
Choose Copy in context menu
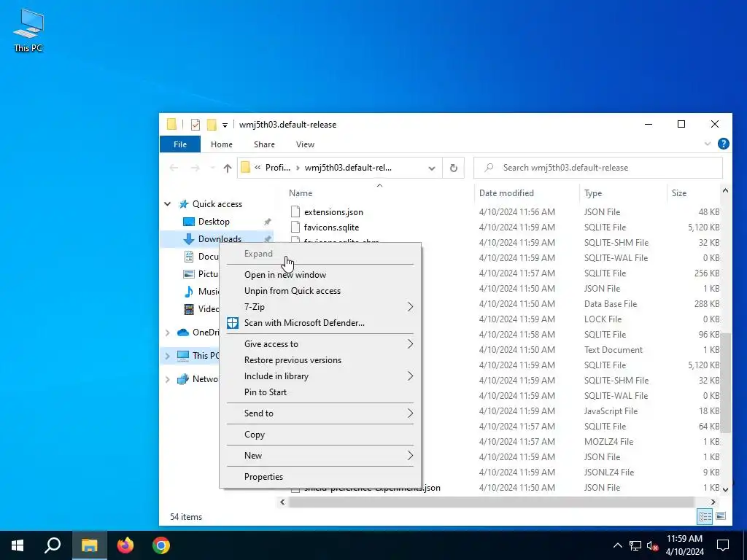255,435
